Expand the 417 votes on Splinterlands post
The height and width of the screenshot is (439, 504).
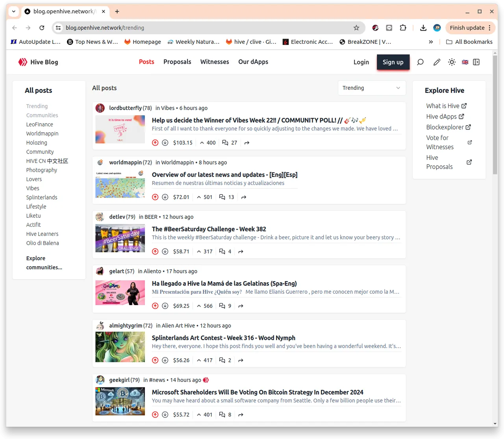[205, 360]
